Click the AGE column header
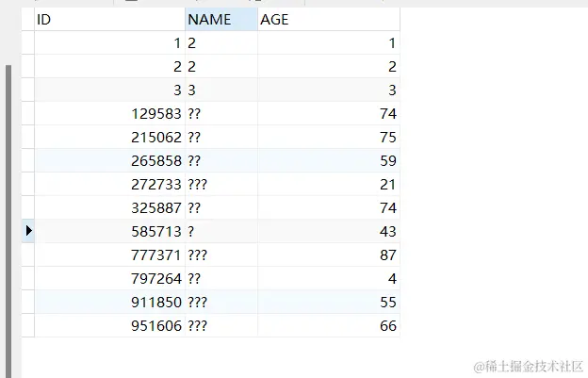This screenshot has height=378, width=588. [329, 20]
